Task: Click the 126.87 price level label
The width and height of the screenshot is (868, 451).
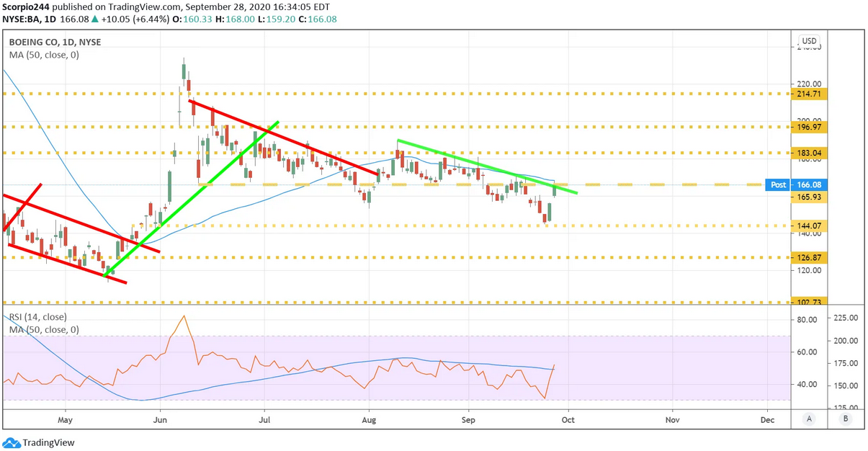Action: tap(808, 257)
